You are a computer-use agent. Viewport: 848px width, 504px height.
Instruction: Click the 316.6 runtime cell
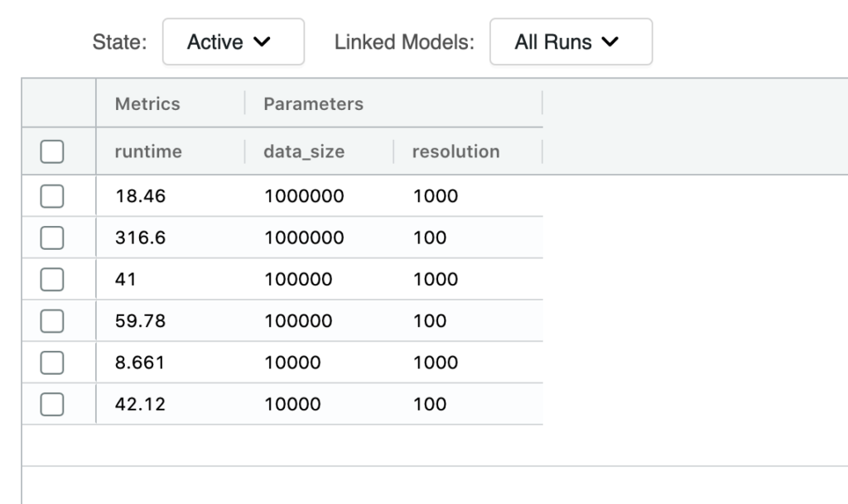tap(140, 238)
